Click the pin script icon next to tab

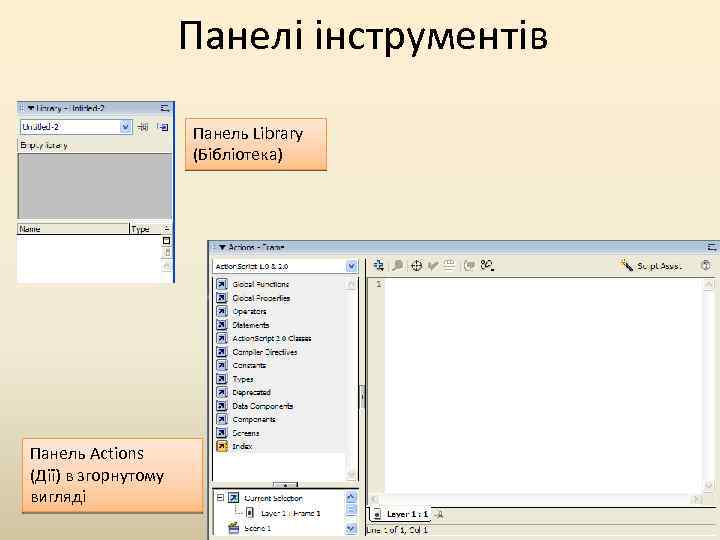[x=439, y=515]
